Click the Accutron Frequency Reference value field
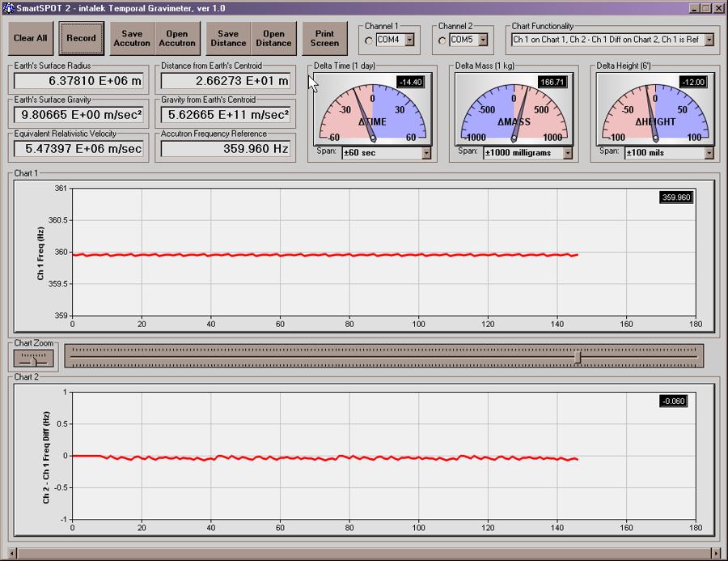This screenshot has height=561, width=728. pyautogui.click(x=225, y=149)
